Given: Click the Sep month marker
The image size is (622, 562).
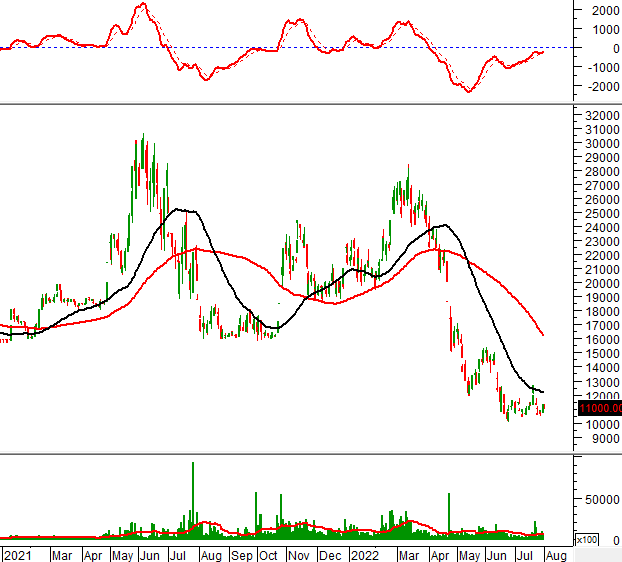Looking at the screenshot, I should tap(241, 553).
